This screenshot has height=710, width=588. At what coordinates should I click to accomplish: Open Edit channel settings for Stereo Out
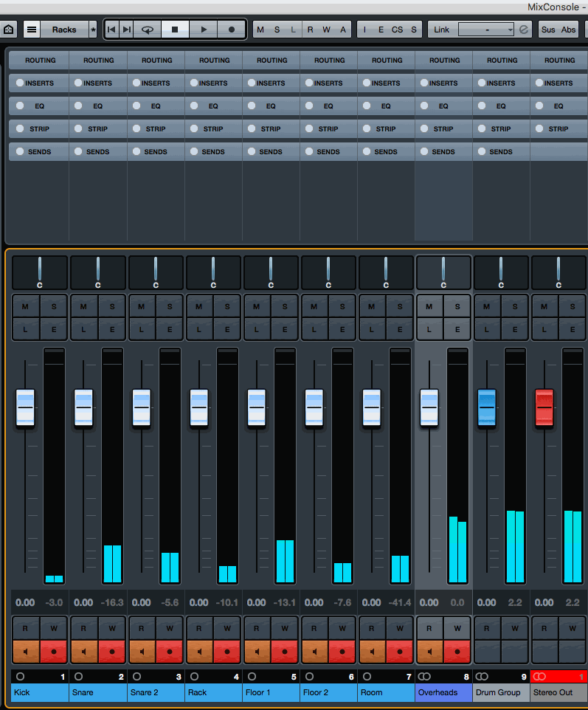573,330
